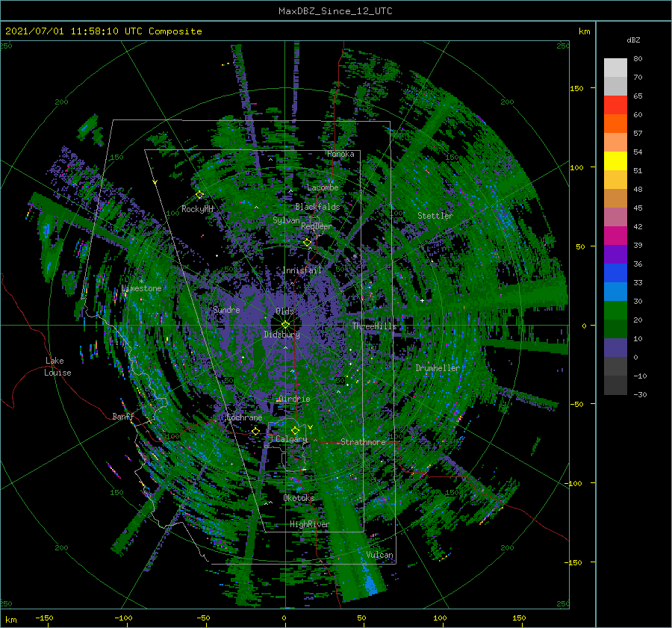Click the yellow diamond marker beside RockyMH
Screen dimensions: 672x628
[199, 195]
